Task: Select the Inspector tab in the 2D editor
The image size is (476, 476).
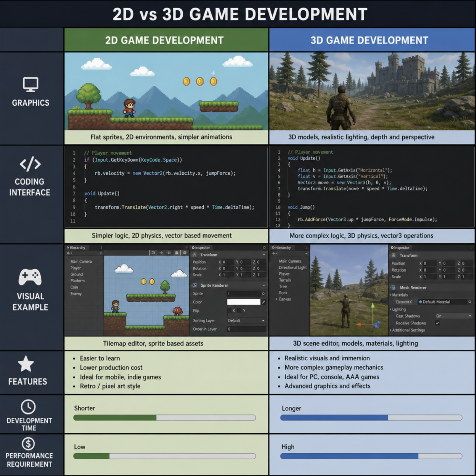Action: 201,248
